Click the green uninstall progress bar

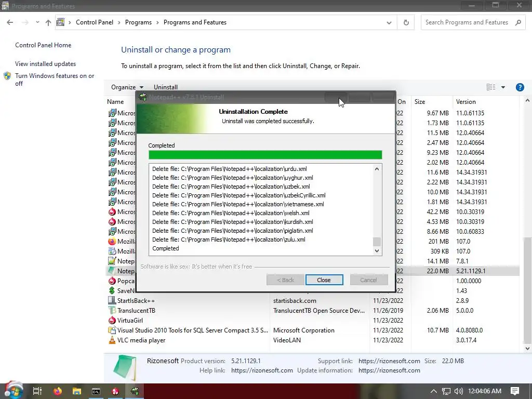(x=265, y=155)
